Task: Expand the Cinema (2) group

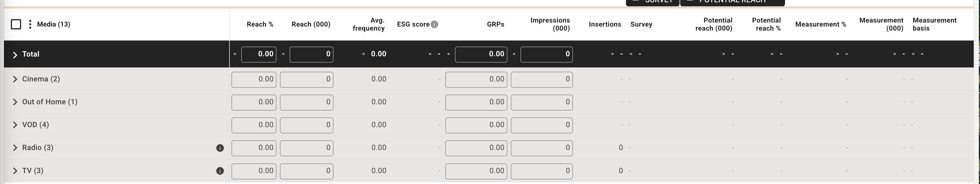Action: (15, 79)
